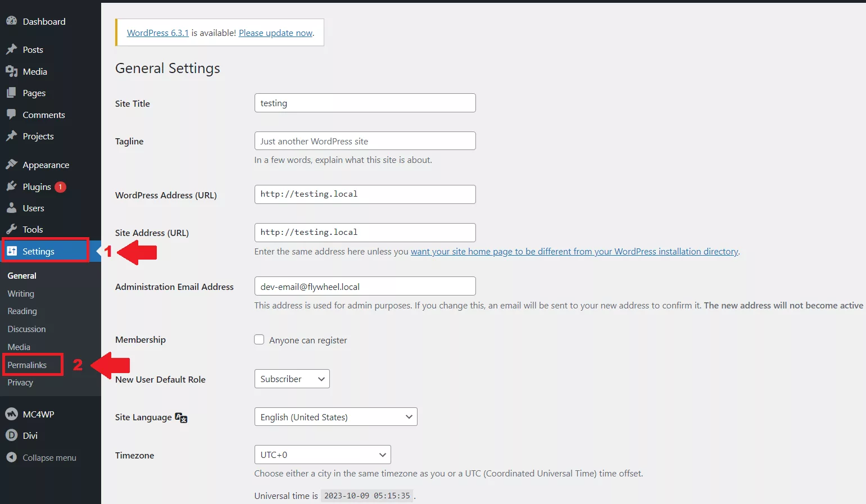The width and height of the screenshot is (866, 504).
Task: Click the Divi logo icon
Action: point(11,435)
